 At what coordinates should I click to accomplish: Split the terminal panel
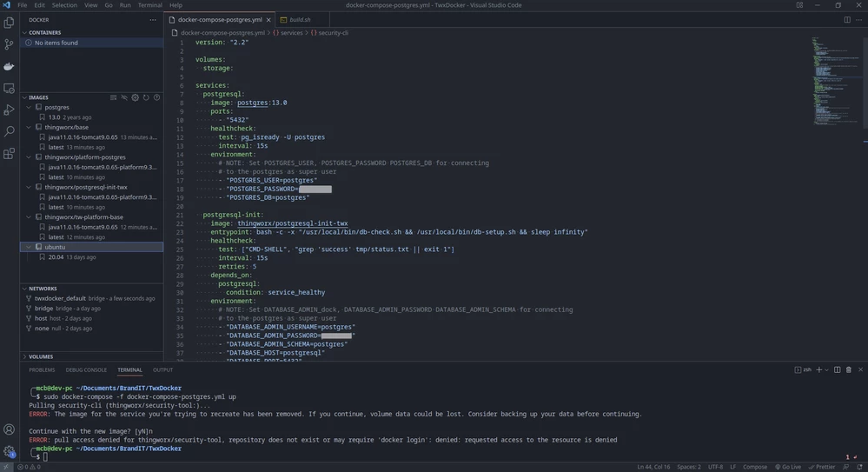point(837,369)
